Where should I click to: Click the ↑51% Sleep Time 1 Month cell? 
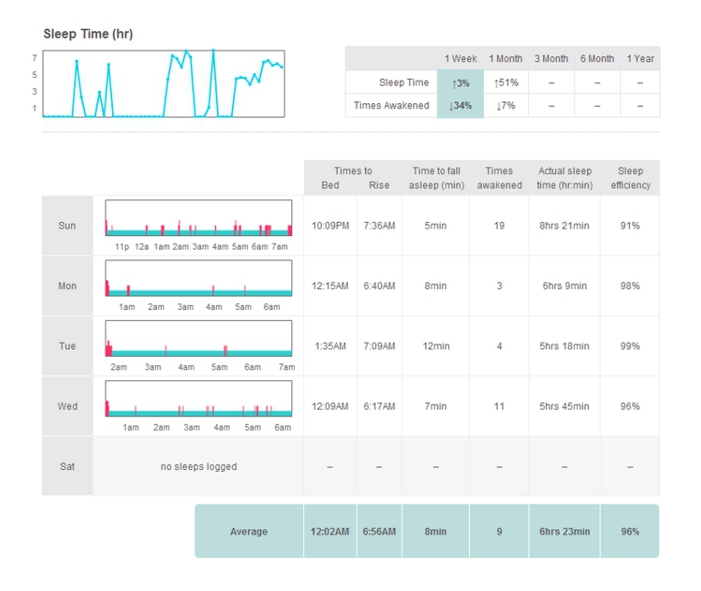click(505, 83)
